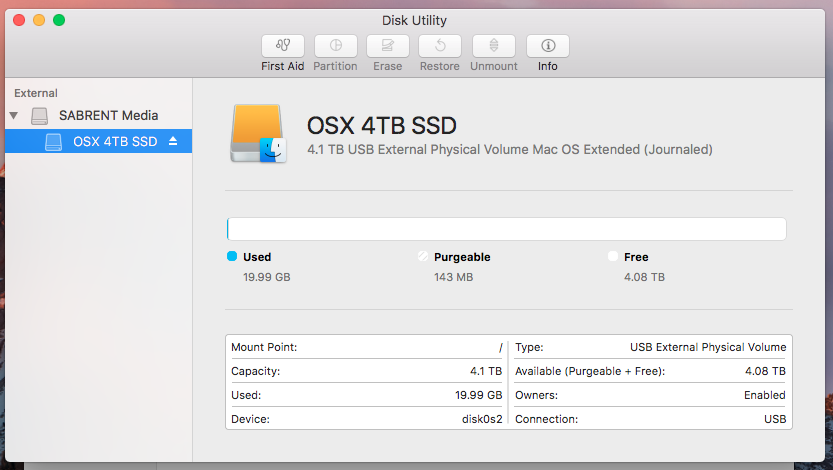This screenshot has height=470, width=833.
Task: Click the Erase toolbar icon
Action: [388, 46]
